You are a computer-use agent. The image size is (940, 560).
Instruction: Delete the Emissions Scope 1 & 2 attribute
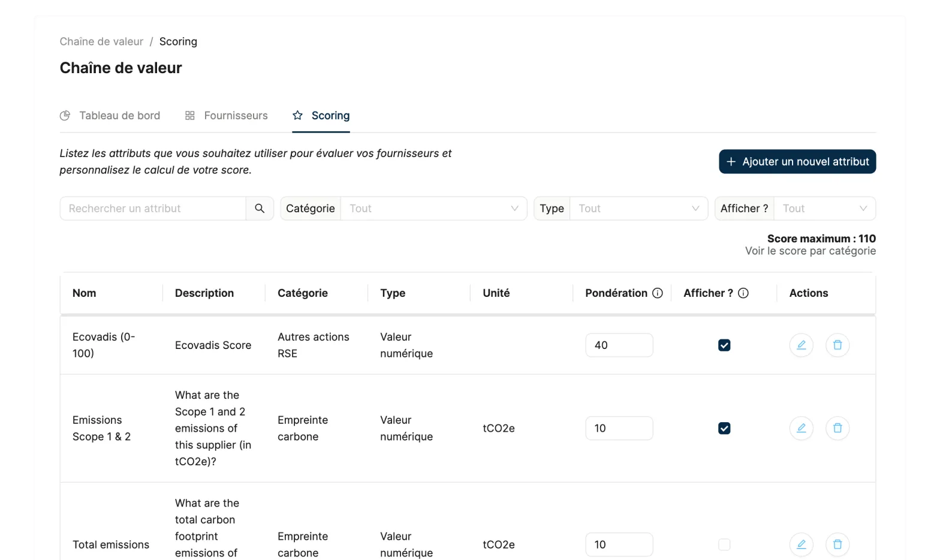click(837, 428)
